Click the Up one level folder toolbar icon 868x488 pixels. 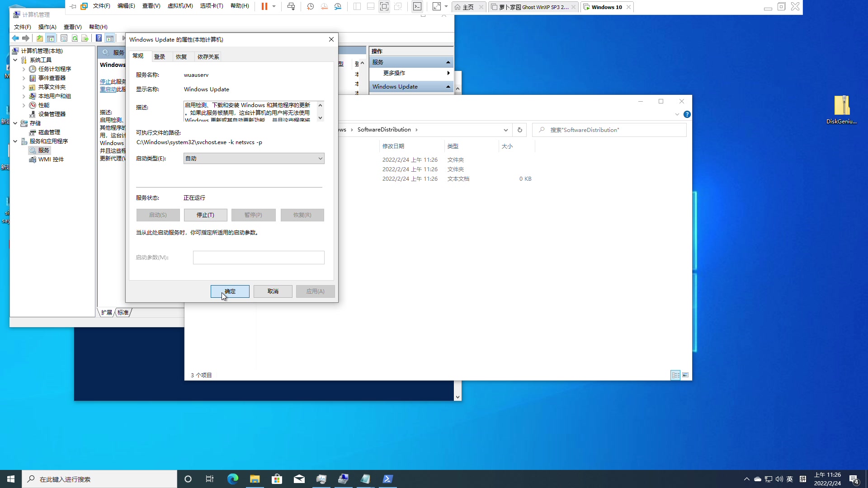pyautogui.click(x=40, y=38)
